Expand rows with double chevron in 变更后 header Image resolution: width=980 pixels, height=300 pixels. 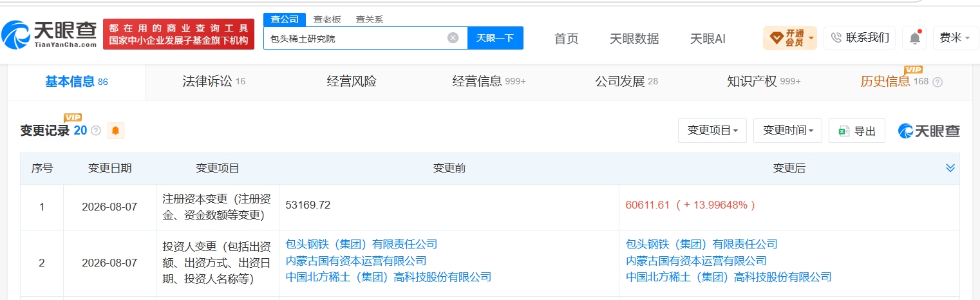click(950, 168)
